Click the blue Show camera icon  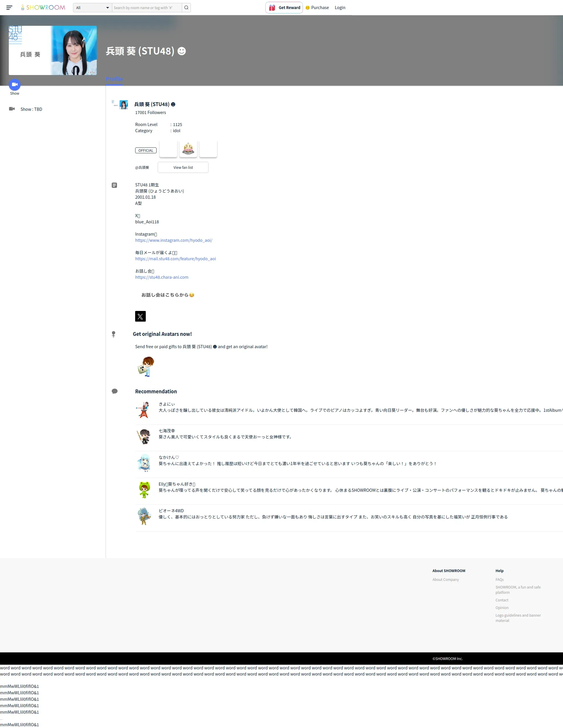pyautogui.click(x=15, y=85)
